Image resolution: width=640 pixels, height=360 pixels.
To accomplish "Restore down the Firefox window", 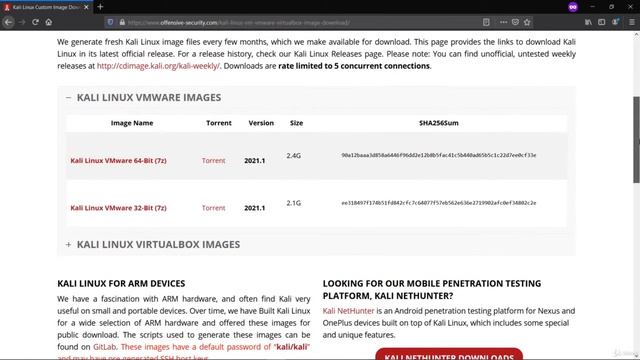I will point(611,7).
